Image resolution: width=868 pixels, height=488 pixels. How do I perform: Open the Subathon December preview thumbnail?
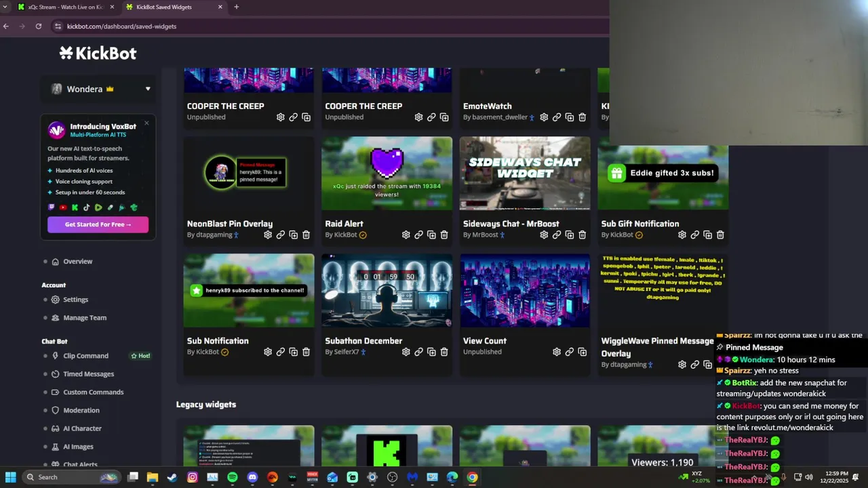point(387,291)
